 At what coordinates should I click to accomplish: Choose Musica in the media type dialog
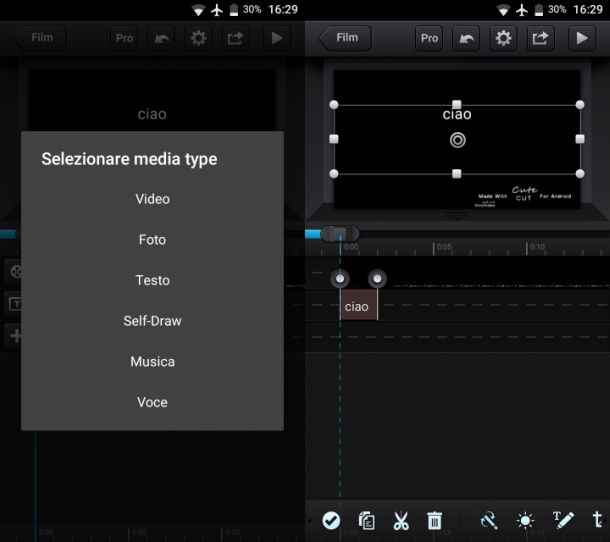(152, 361)
